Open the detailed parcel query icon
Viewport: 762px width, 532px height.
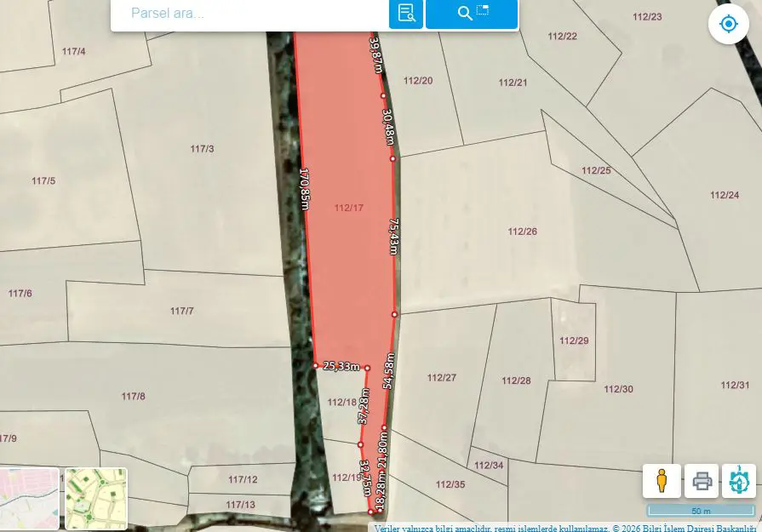[406, 13]
